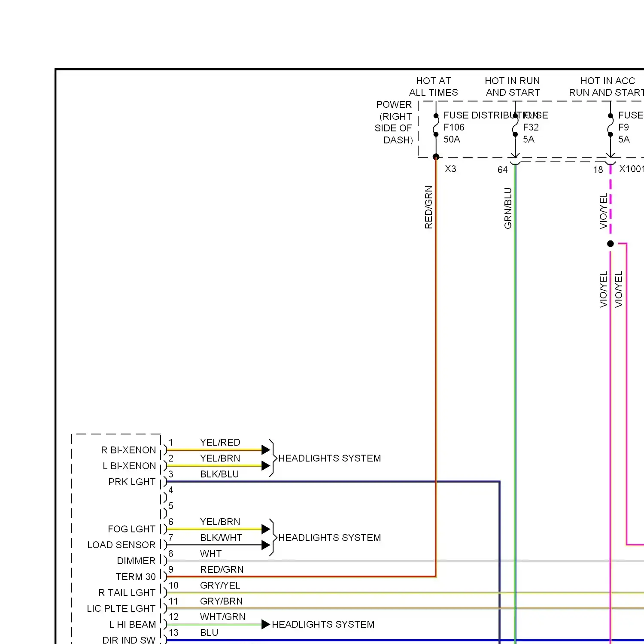Click the L BI-XENON terminal label

(x=129, y=466)
